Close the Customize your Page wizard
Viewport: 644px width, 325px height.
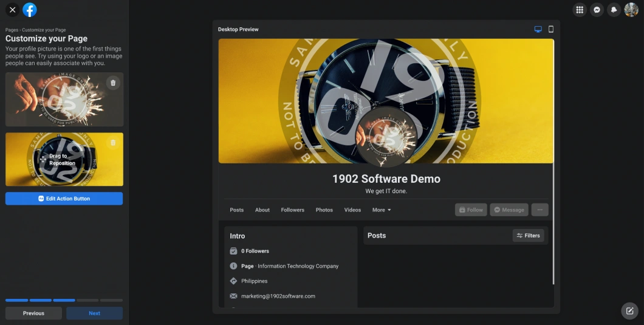click(13, 10)
